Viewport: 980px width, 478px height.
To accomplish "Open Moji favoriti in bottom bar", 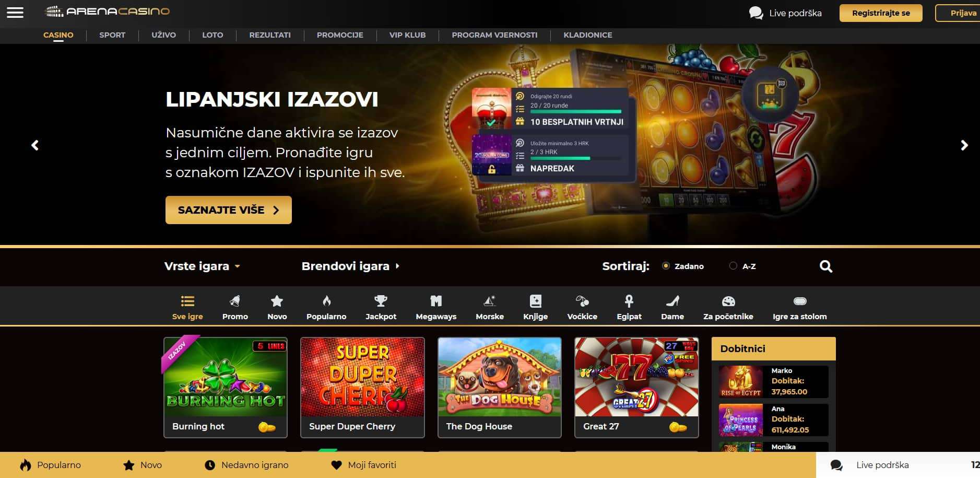I will pos(363,465).
